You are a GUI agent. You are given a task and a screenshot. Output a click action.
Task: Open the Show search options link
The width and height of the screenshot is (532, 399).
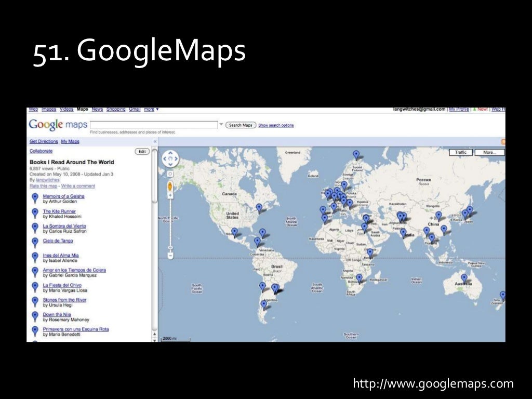coord(276,125)
